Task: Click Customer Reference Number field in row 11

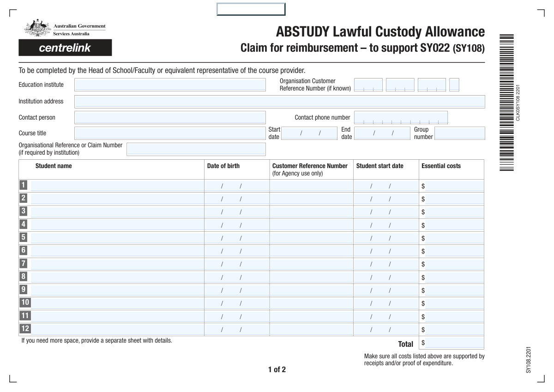Action: [311, 316]
